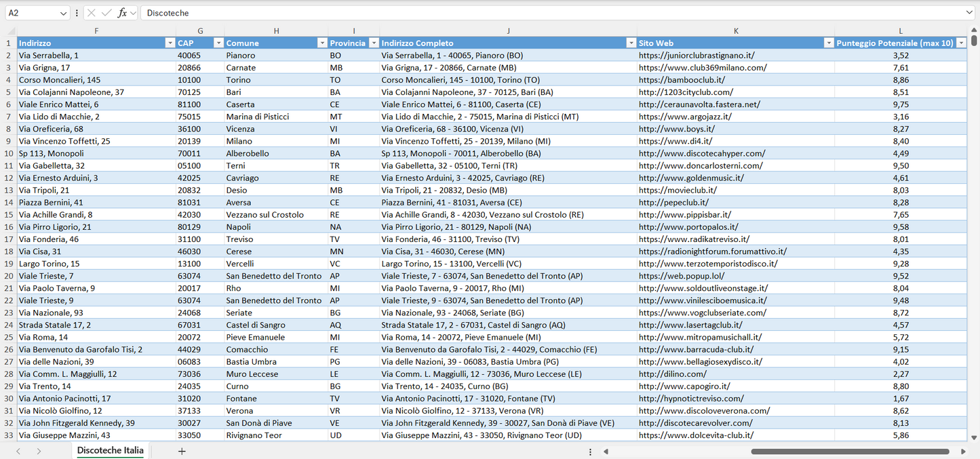Open the Punteggio Potenziale filter dropdown
Image resolution: width=980 pixels, height=459 pixels.
(x=962, y=43)
